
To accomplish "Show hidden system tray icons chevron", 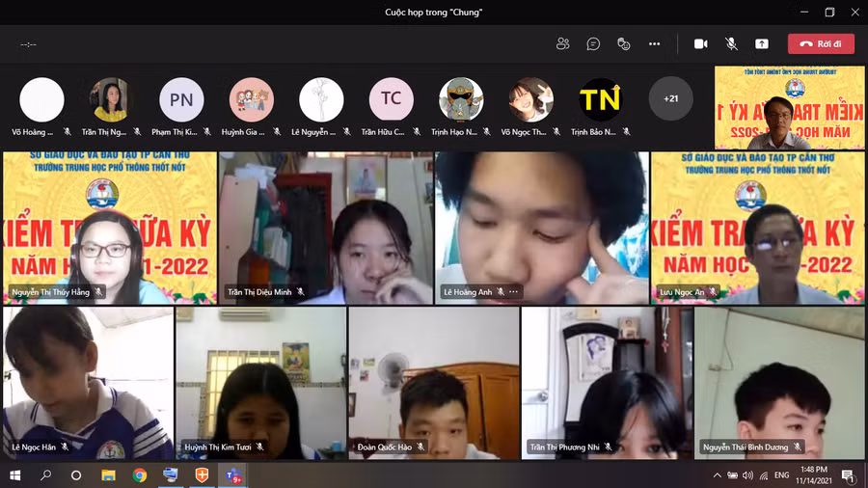I will (717, 475).
